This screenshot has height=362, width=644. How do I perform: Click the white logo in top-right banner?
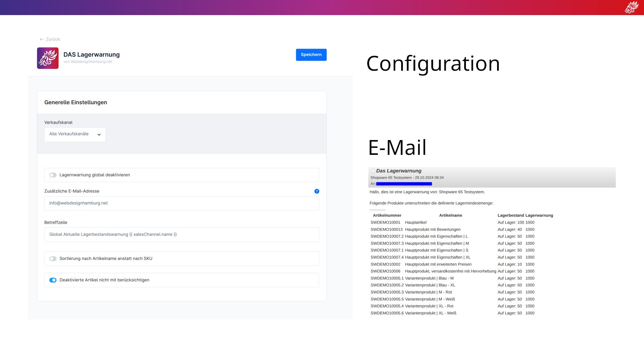(632, 7)
